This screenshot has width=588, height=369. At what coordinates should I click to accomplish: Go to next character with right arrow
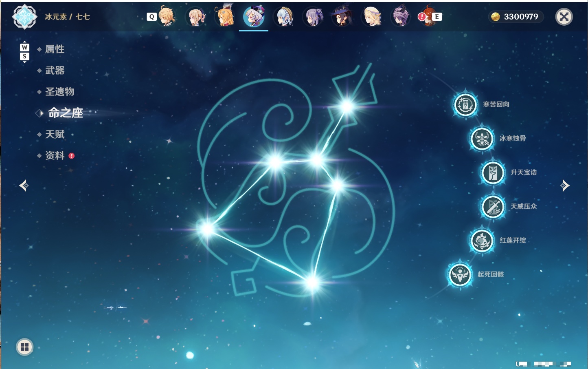(x=565, y=186)
